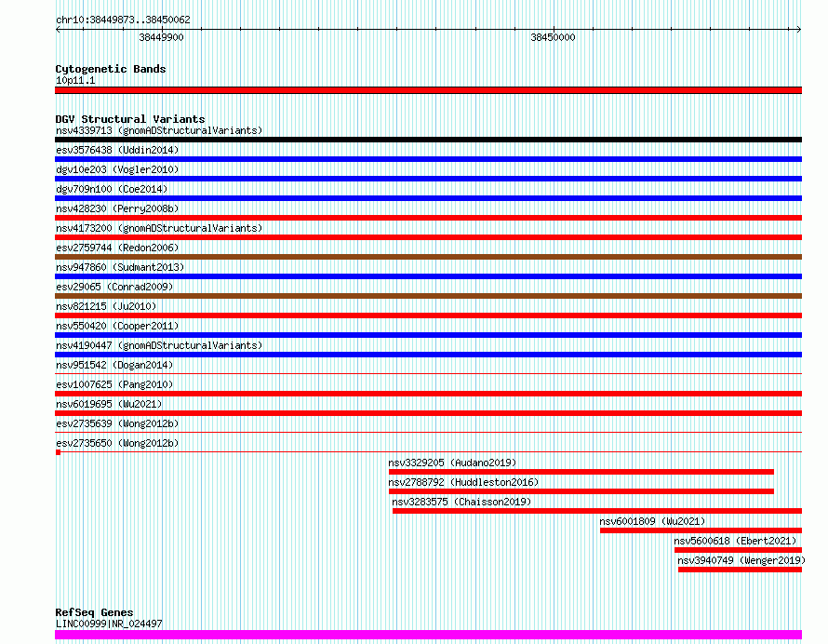
Task: Open dgv709n100 (Coe2014) variant label
Action: (x=112, y=189)
